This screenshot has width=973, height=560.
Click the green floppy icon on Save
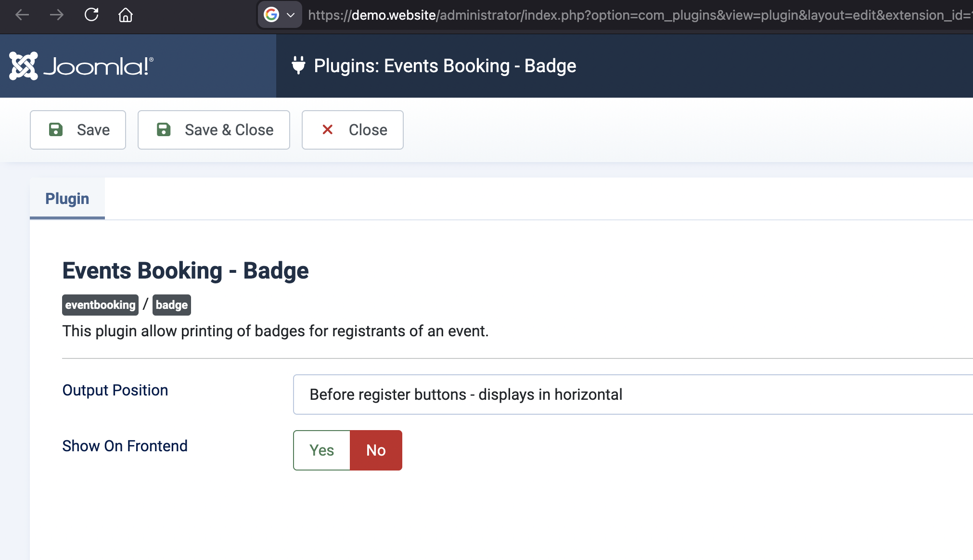(x=56, y=130)
